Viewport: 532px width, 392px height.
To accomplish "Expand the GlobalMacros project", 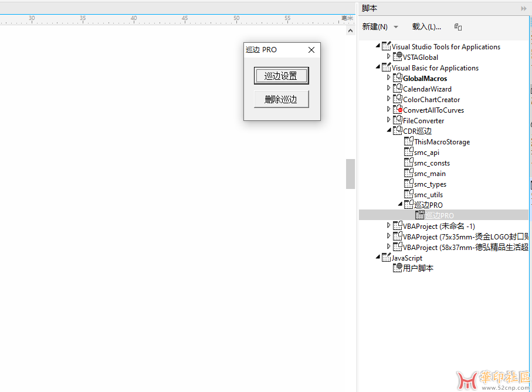I will tap(388, 78).
